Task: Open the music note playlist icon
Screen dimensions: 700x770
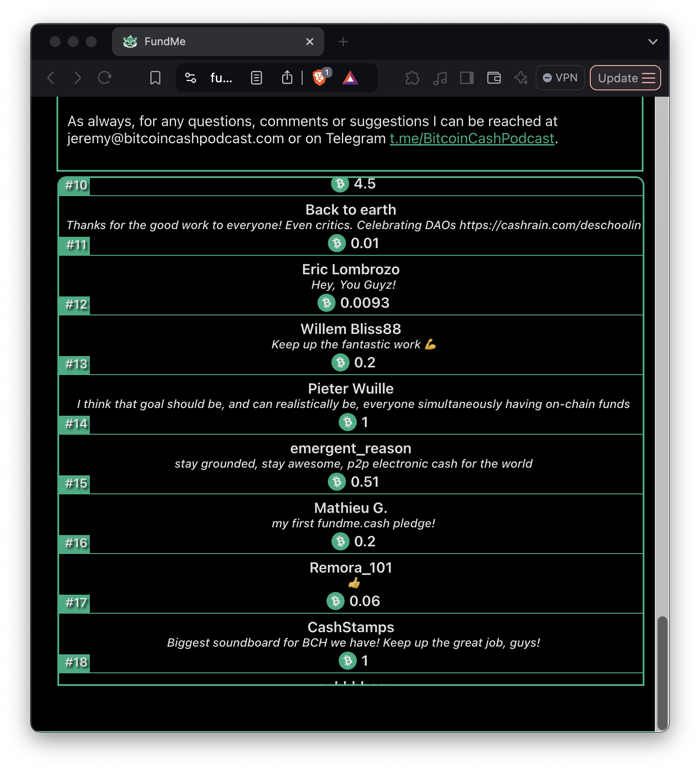Action: 440,78
